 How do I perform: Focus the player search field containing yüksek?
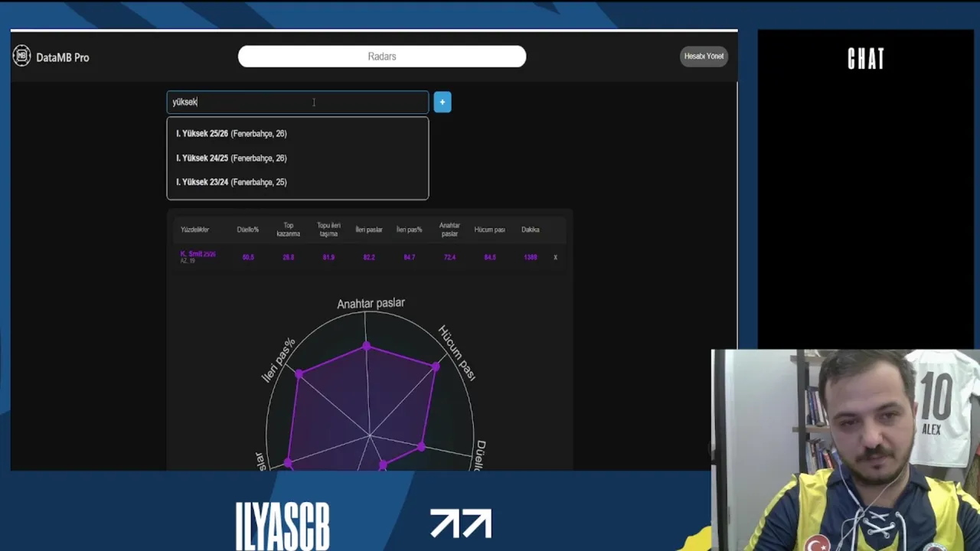click(x=298, y=102)
